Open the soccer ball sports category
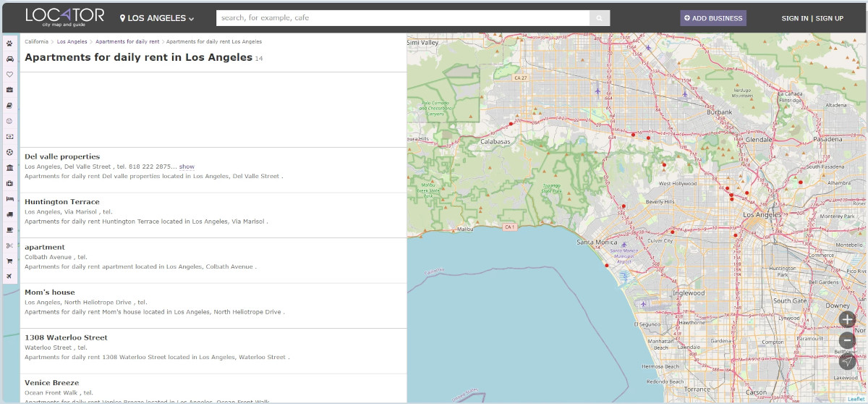This screenshot has width=868, height=404. tap(9, 152)
